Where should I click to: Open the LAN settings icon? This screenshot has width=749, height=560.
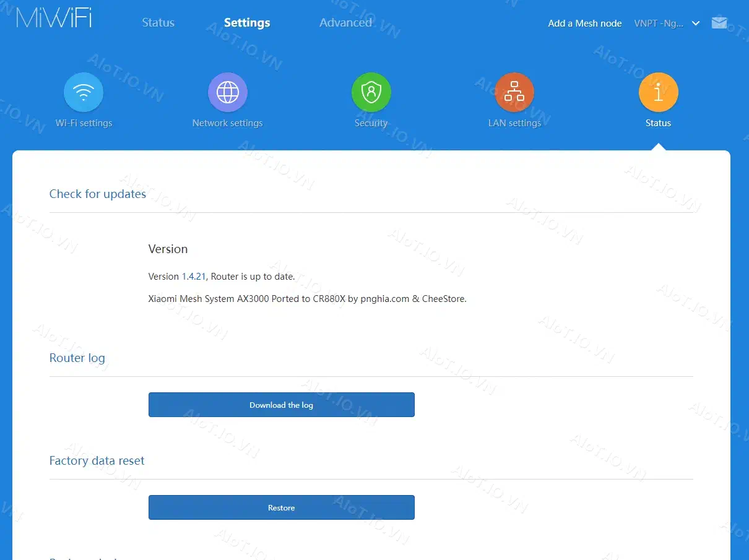[514, 93]
